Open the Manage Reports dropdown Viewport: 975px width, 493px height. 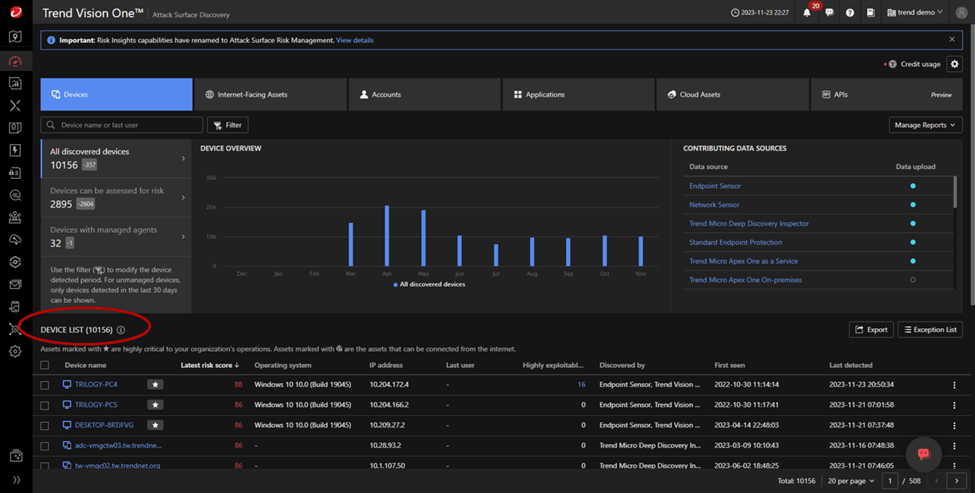pos(925,125)
